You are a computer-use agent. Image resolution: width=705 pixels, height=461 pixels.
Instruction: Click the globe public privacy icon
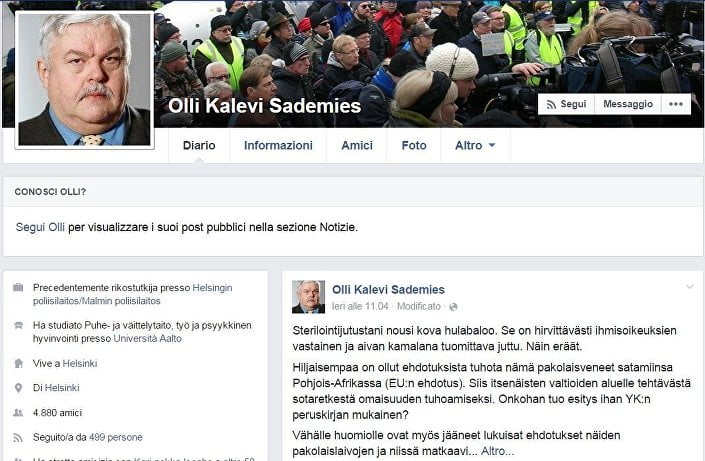453,307
